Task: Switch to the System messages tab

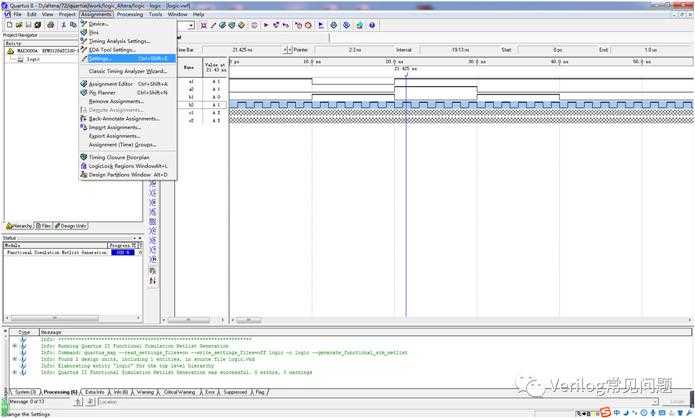Action: 24,392
